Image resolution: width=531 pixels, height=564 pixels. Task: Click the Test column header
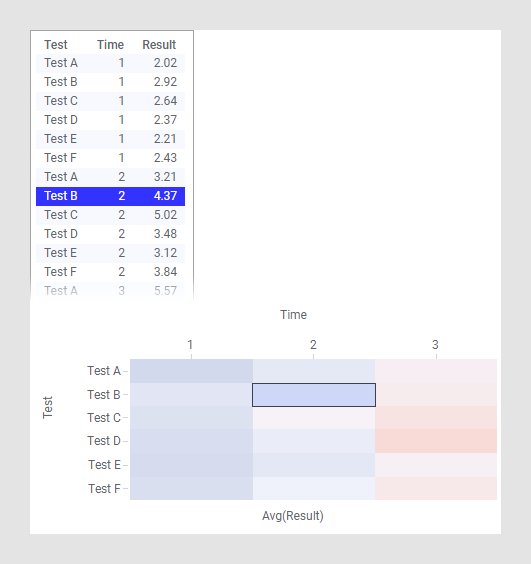(x=56, y=45)
